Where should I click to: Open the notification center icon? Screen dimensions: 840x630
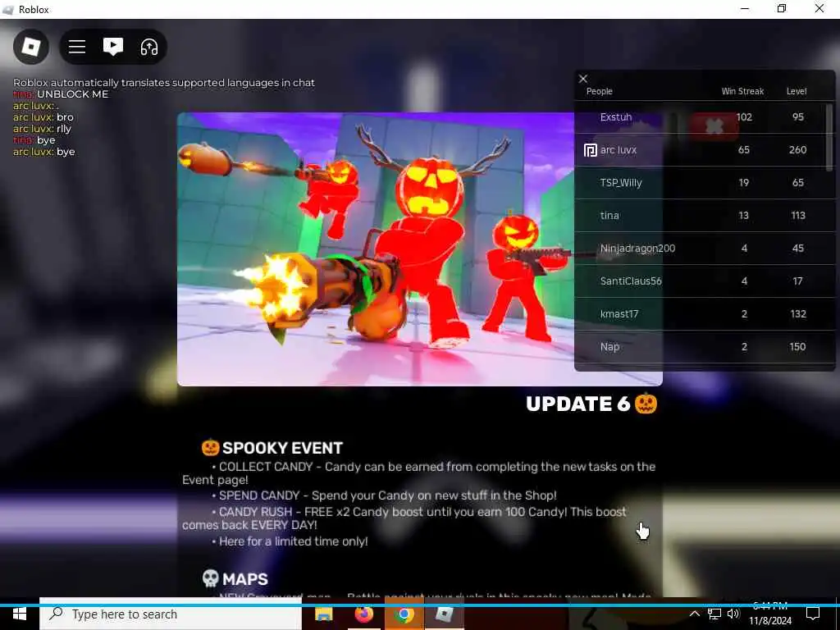point(813,614)
